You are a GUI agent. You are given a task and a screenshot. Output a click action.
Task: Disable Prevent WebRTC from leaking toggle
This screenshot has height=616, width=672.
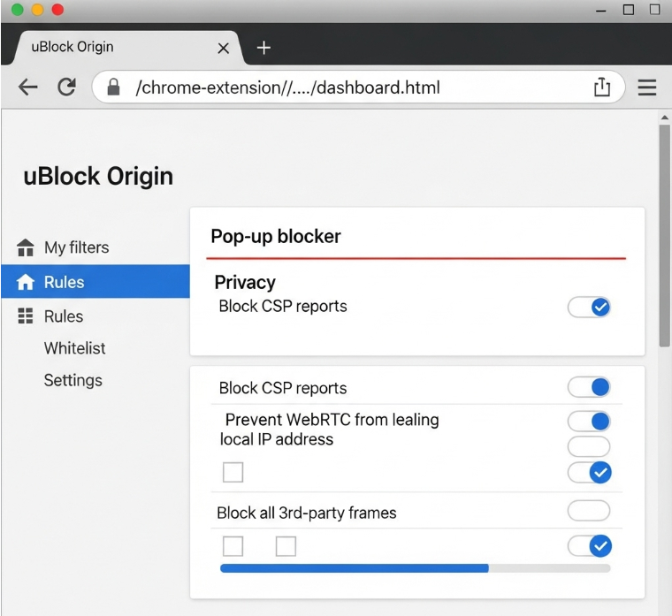coord(589,421)
